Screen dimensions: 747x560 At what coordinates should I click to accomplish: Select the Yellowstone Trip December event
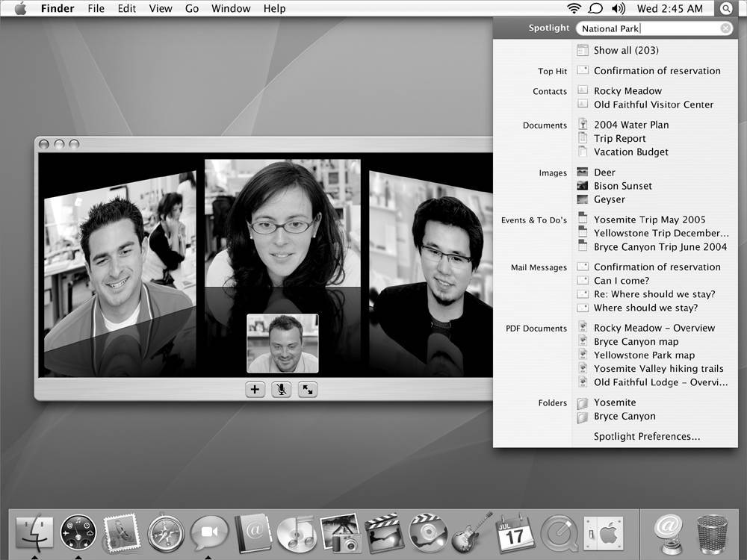point(661,233)
